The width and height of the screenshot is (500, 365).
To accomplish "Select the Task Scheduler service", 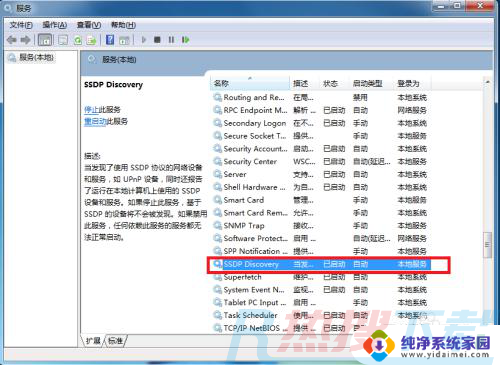I will (320, 315).
